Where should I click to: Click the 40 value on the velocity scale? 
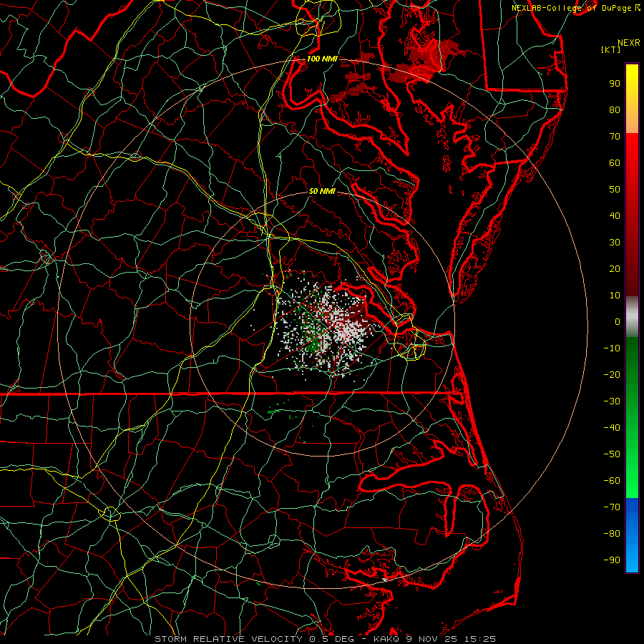[615, 215]
